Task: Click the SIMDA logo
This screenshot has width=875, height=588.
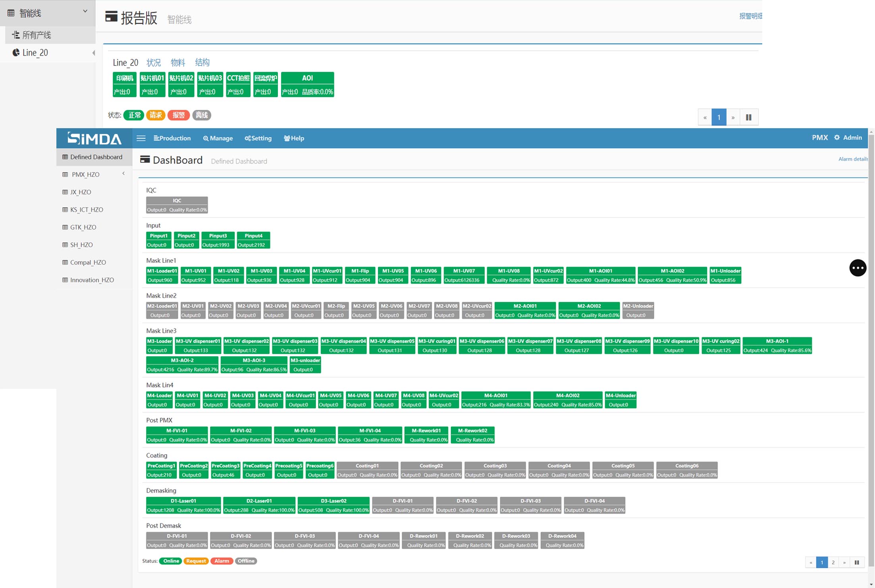Action: click(94, 138)
